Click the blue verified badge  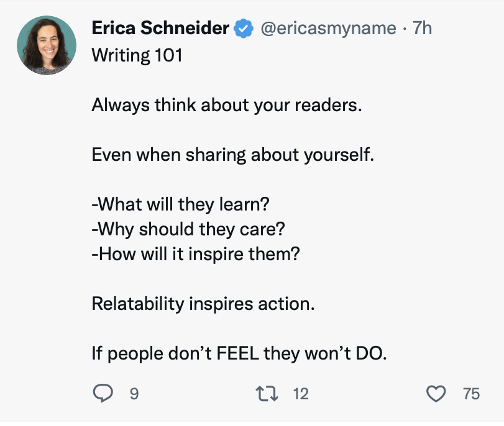point(243,28)
